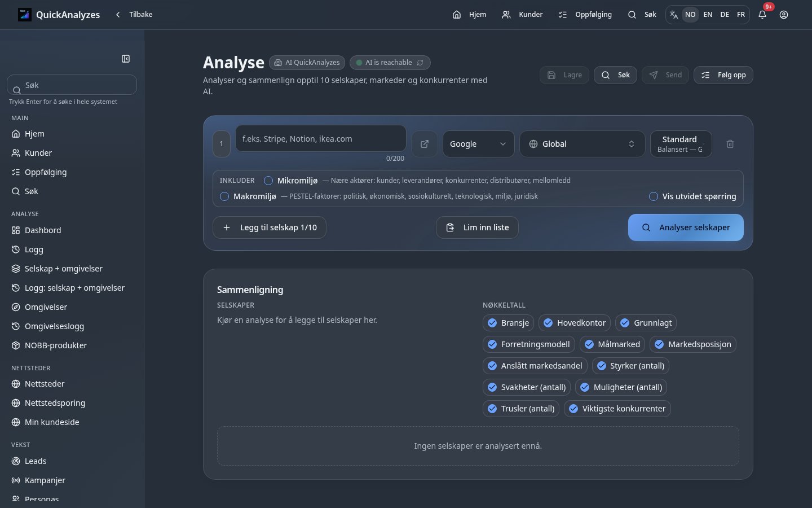The height and width of the screenshot is (508, 812).
Task: Refresh AI reachability status icon
Action: click(420, 63)
